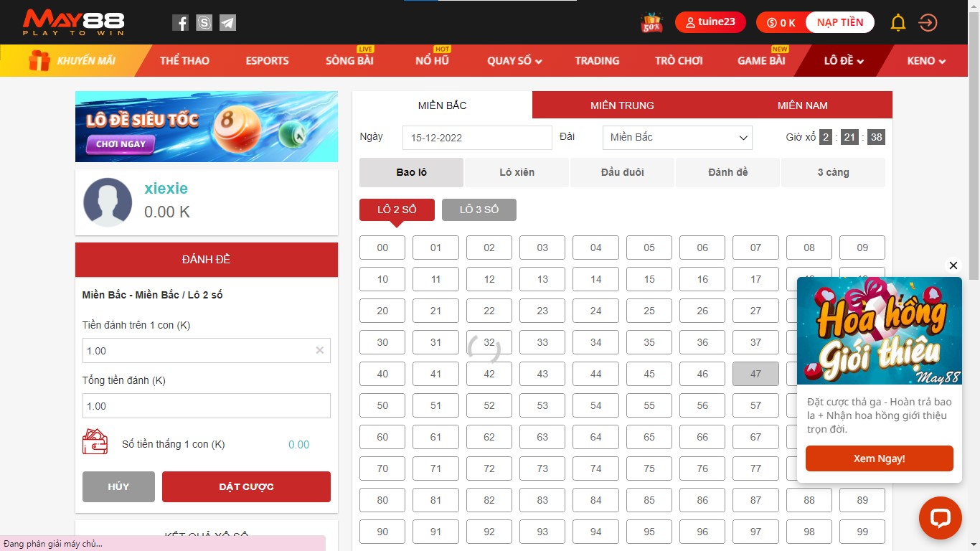Image resolution: width=980 pixels, height=551 pixels.
Task: Open the notification bell
Action: click(x=897, y=23)
